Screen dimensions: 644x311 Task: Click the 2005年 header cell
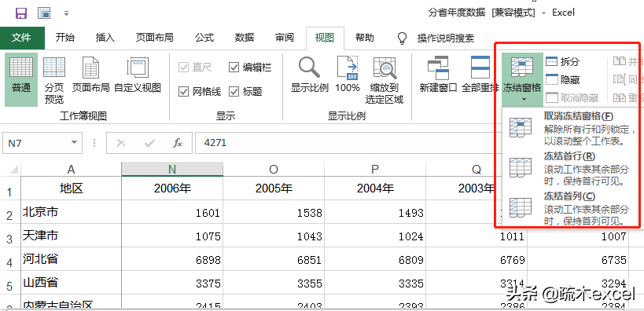coord(274,188)
